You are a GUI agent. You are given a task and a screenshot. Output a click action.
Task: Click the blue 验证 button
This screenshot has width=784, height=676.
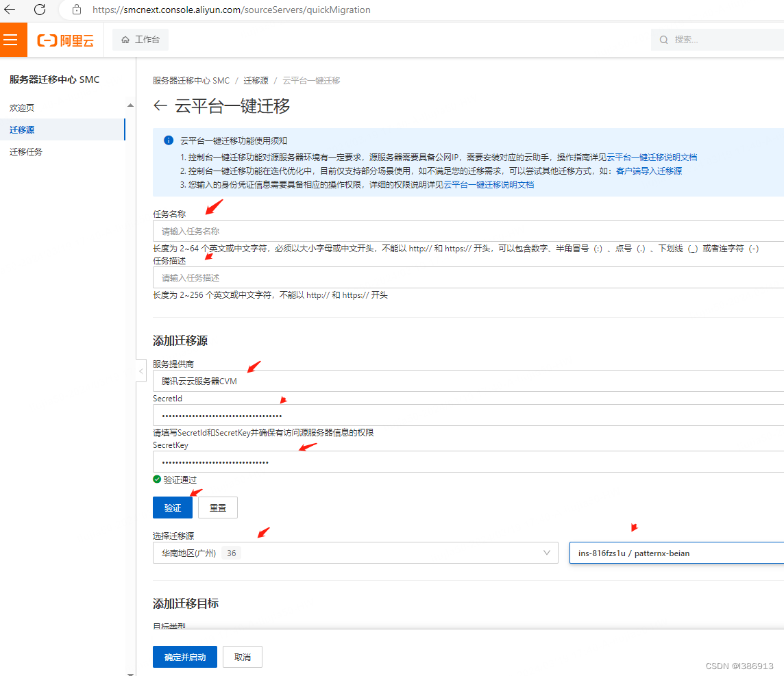pos(173,508)
